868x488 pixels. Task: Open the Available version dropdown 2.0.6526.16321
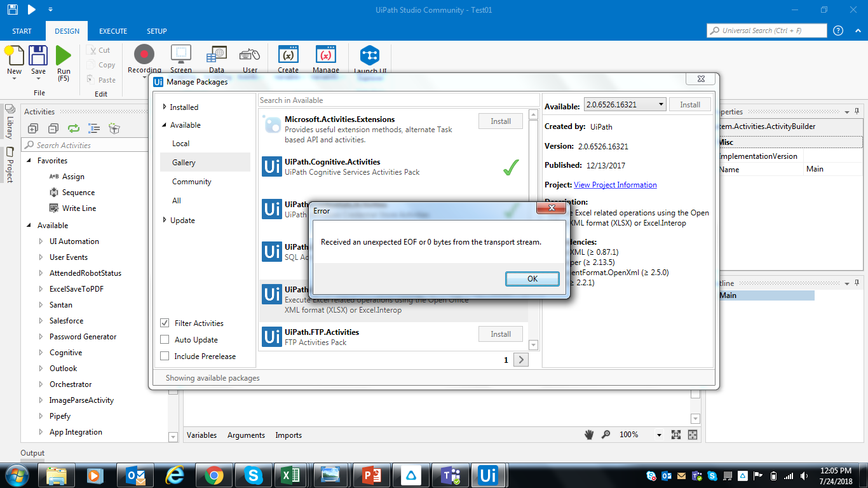coord(625,105)
